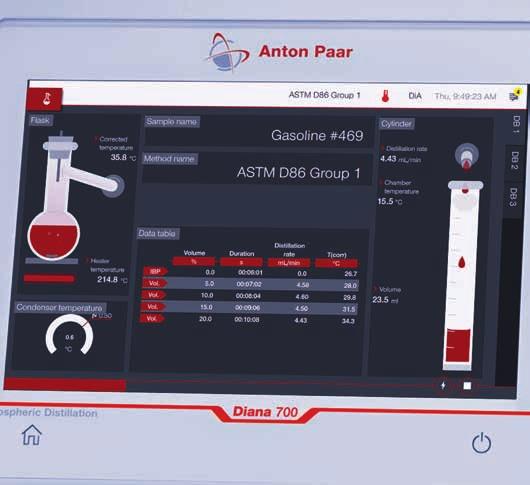Tap 'ASTM D86 Group 1' in the header bar
The image size is (530, 485).
(324, 95)
